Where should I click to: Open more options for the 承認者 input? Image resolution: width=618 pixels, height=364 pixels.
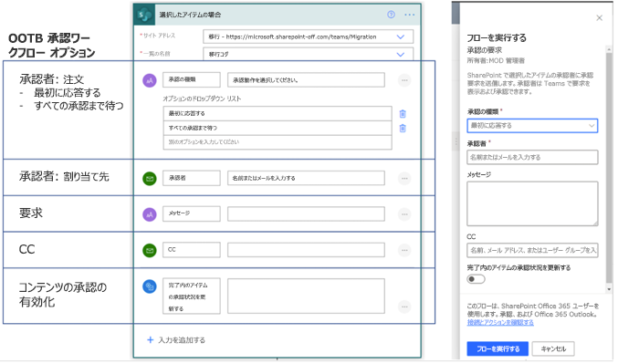tap(404, 179)
